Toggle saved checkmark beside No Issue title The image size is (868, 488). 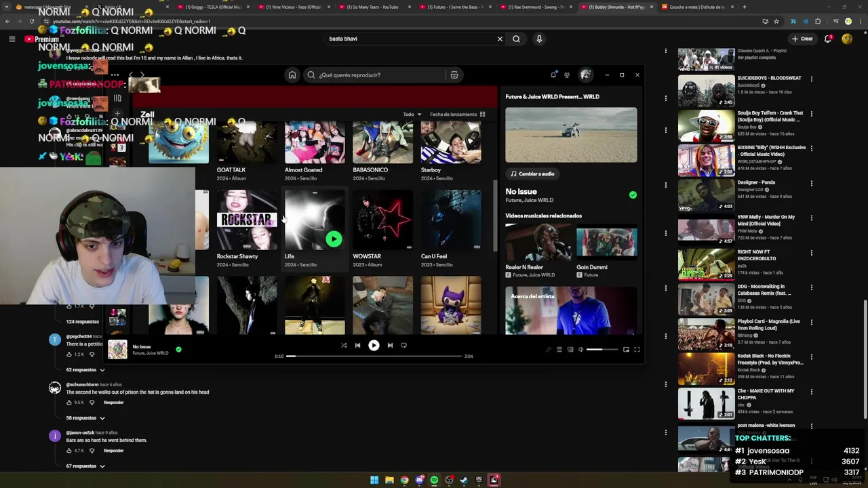[x=633, y=195]
